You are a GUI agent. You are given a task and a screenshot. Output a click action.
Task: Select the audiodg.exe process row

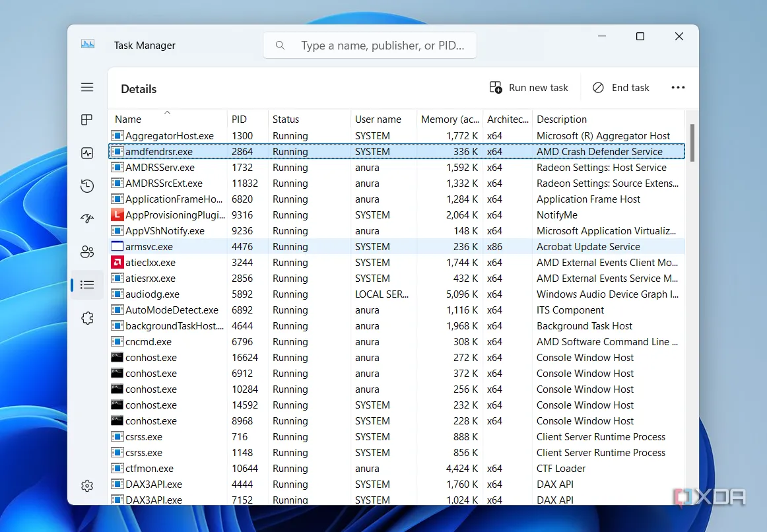[x=152, y=294]
